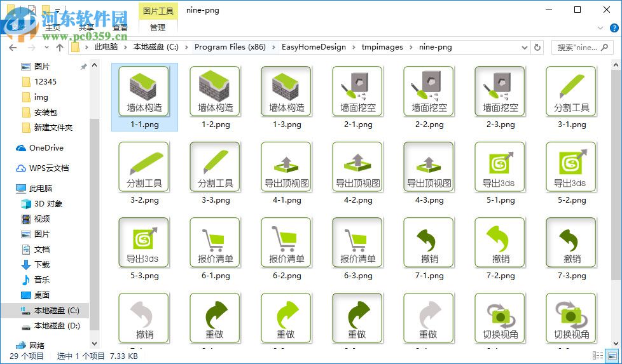Expand the address bar history dropdown

(x=525, y=48)
